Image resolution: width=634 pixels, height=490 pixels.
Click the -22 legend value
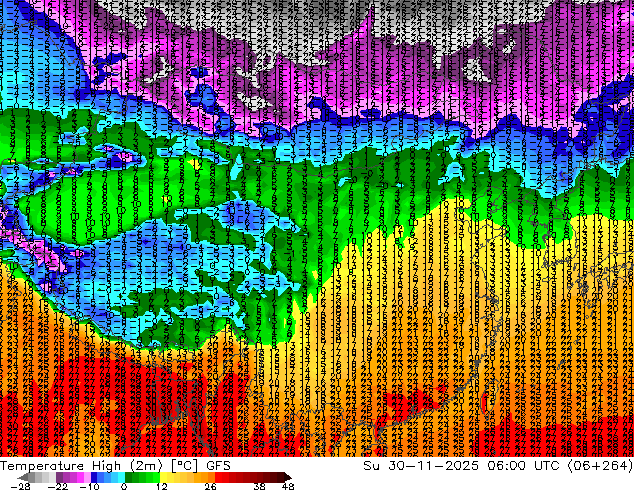[57, 486]
